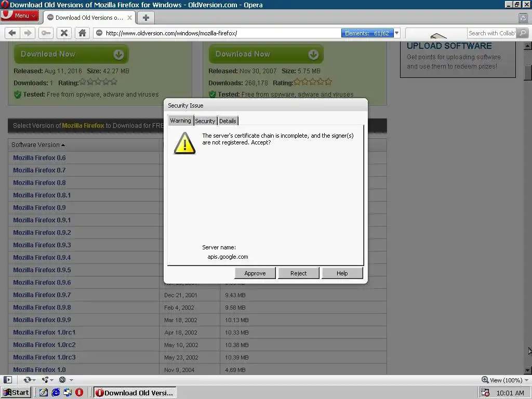Select the Download Old Versi... taskbar button

pos(135,393)
